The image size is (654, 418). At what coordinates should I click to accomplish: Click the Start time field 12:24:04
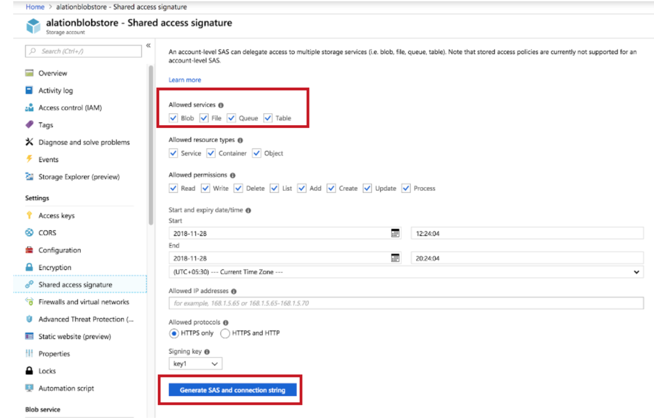[527, 233]
